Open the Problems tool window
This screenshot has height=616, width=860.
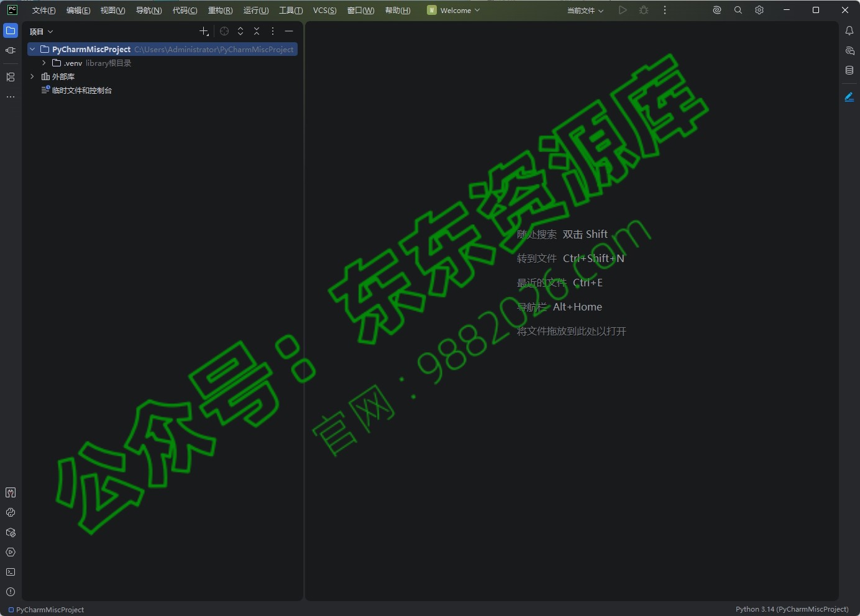11,592
